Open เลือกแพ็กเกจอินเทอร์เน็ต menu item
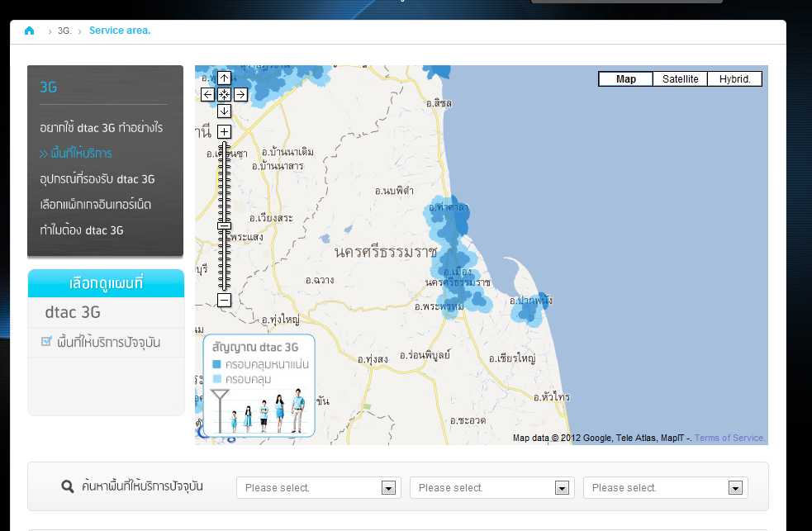This screenshot has height=531, width=812. 95,205
